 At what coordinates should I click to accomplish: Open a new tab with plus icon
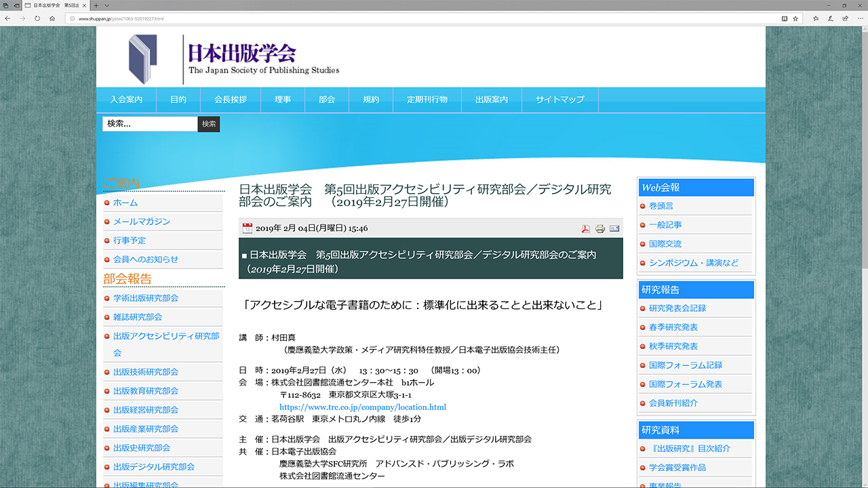point(96,5)
